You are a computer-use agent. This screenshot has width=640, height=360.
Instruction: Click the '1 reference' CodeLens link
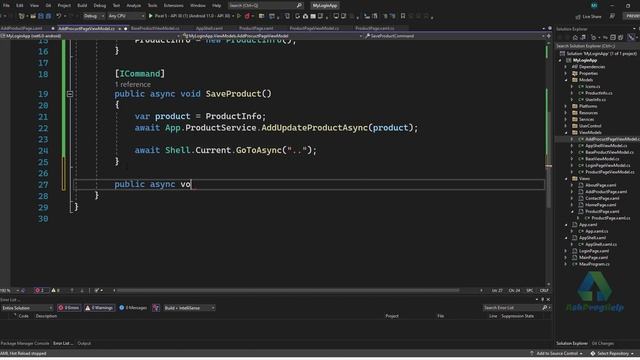(133, 84)
